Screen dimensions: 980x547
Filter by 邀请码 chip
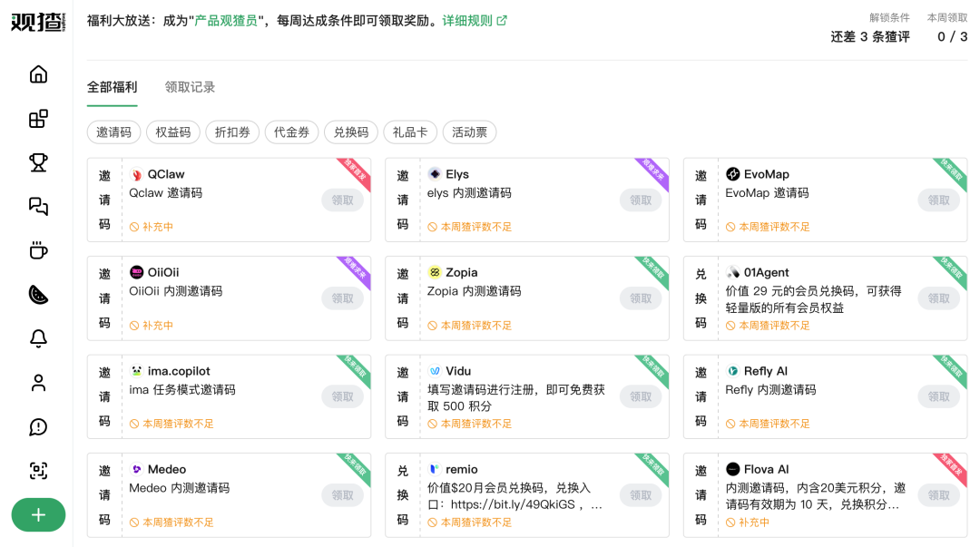pyautogui.click(x=113, y=132)
